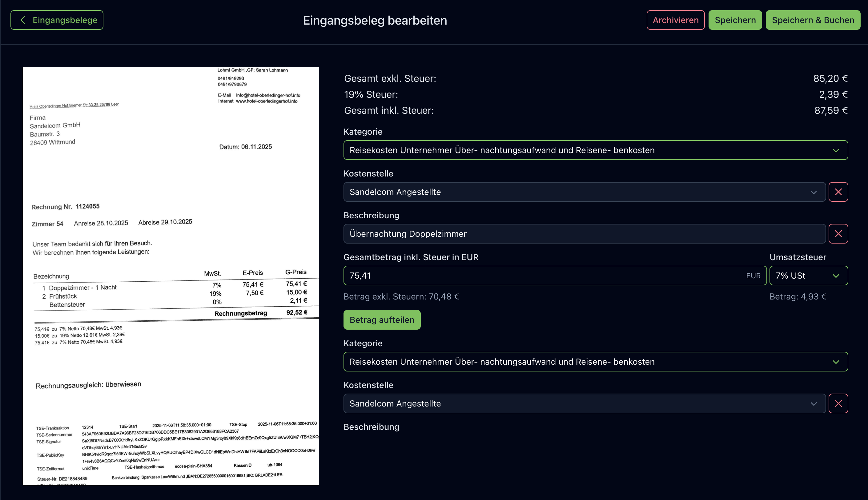
Task: Clear the second Kostenstelle with red X
Action: point(838,403)
